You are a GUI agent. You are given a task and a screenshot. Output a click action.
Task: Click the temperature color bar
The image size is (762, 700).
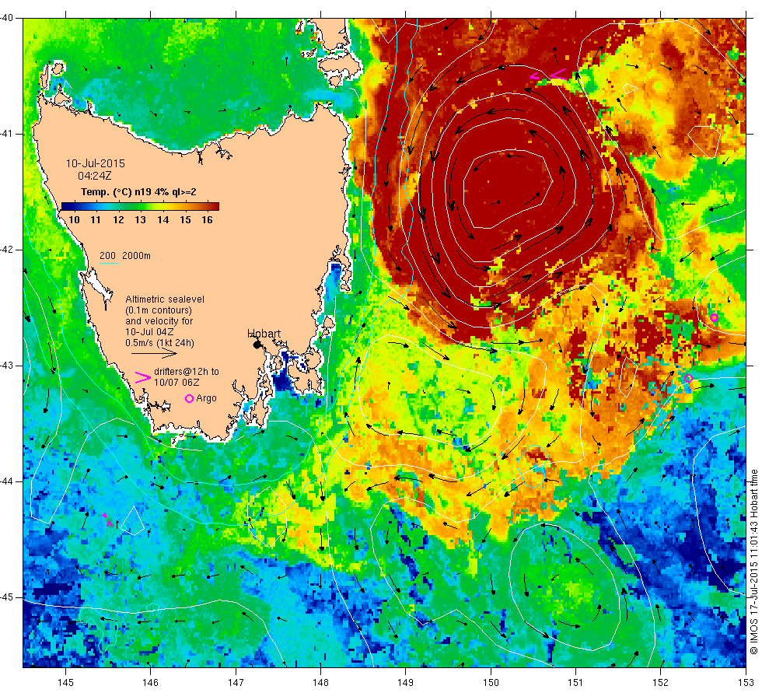click(140, 206)
